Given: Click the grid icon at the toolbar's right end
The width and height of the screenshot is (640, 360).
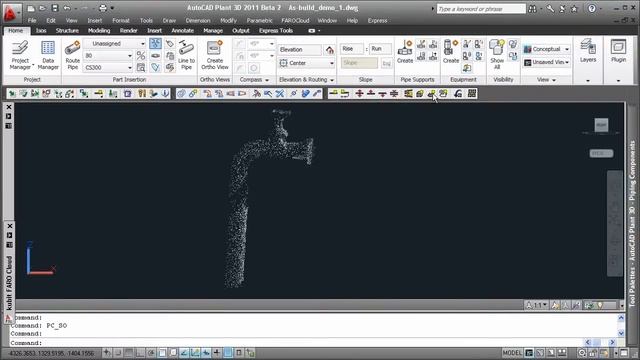Looking at the screenshot, I should 472,93.
